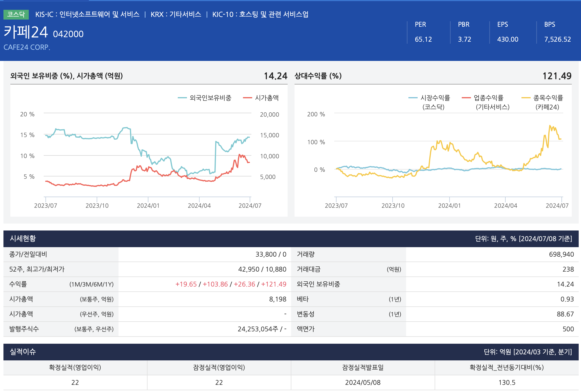Click the 시세현황 section header

pos(23,239)
